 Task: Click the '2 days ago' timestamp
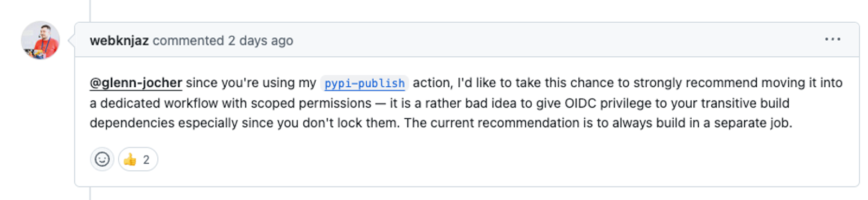click(x=260, y=41)
